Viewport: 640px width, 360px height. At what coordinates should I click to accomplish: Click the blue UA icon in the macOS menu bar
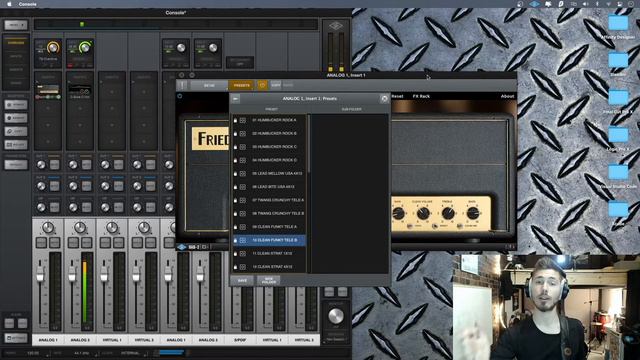click(x=534, y=4)
